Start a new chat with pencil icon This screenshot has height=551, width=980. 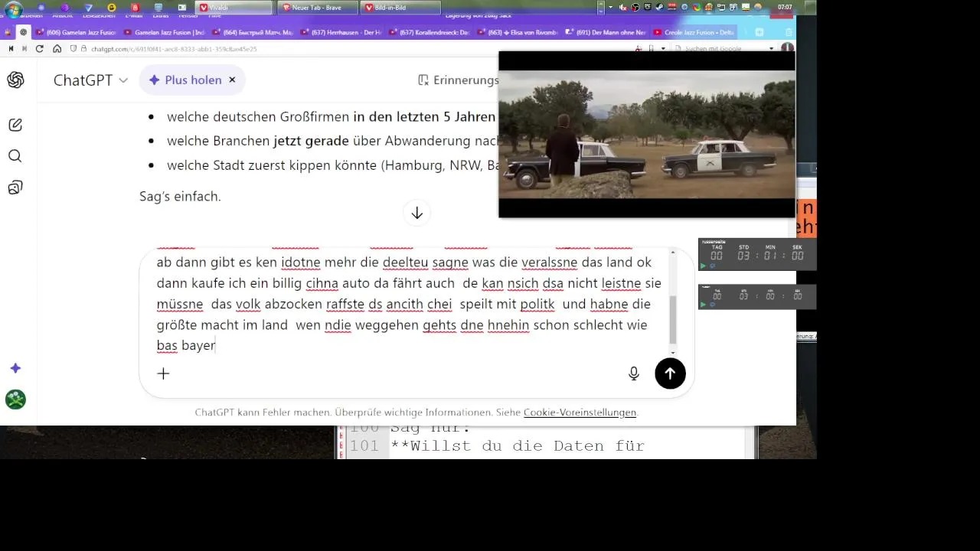[x=15, y=125]
